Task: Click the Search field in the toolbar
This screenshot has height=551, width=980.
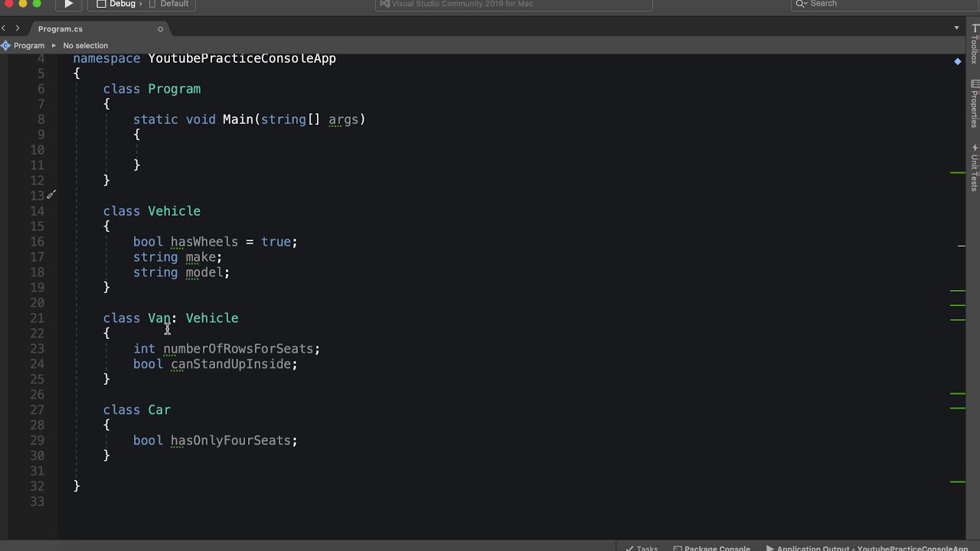Action: [885, 4]
